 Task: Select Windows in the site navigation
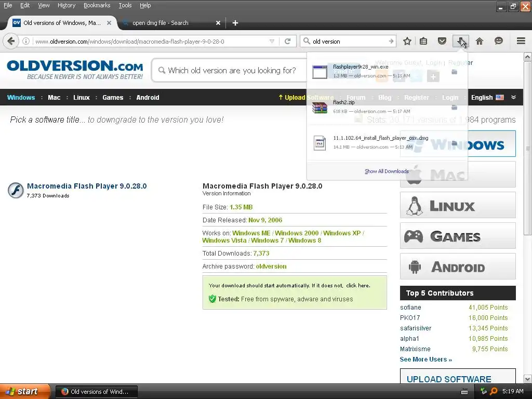[21, 97]
